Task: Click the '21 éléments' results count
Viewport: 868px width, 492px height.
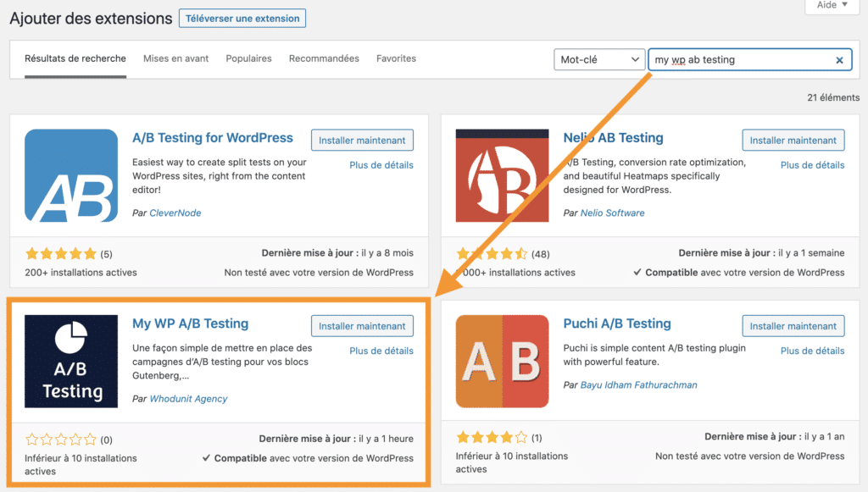Action: 833,97
